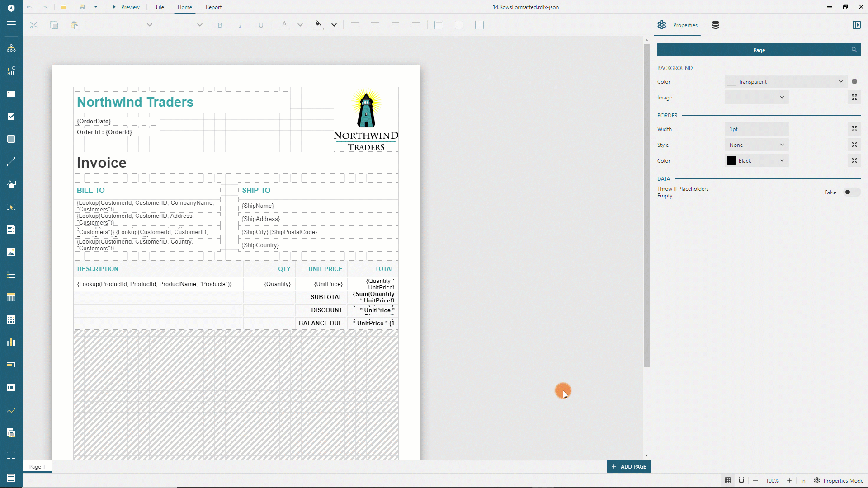The height and width of the screenshot is (488, 868).
Task: Click the Bold formatting icon
Action: (220, 25)
